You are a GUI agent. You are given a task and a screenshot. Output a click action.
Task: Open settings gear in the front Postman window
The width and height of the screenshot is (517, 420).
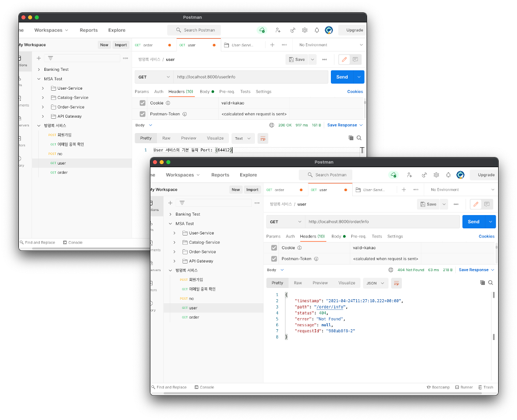pos(436,175)
